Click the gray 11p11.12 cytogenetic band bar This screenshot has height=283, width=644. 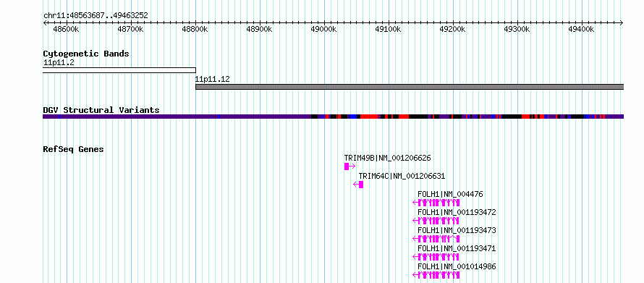410,87
